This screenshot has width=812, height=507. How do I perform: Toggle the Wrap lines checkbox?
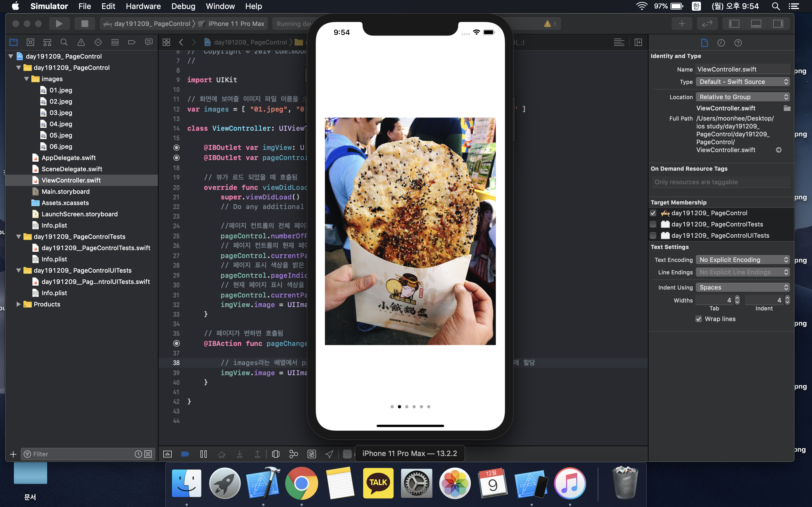[x=699, y=319]
